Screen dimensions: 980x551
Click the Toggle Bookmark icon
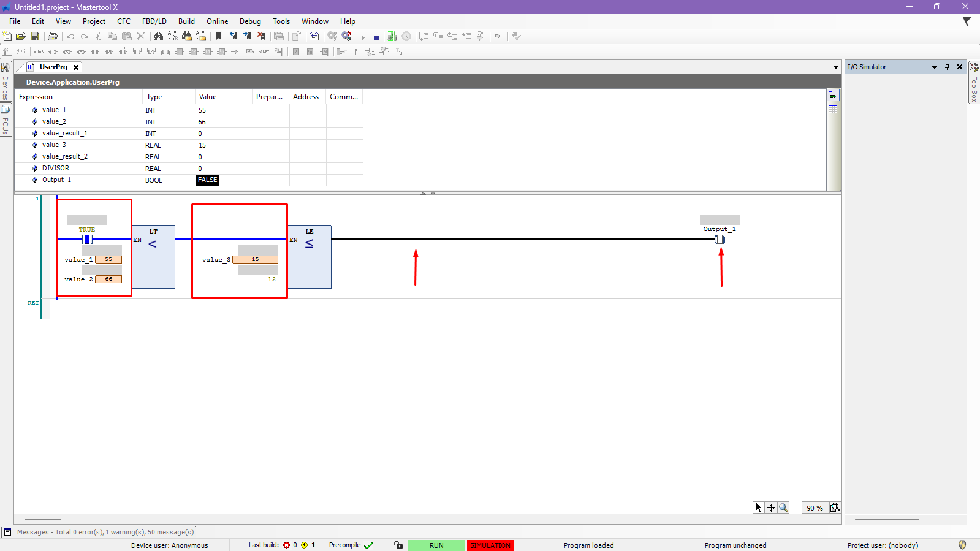tap(219, 37)
